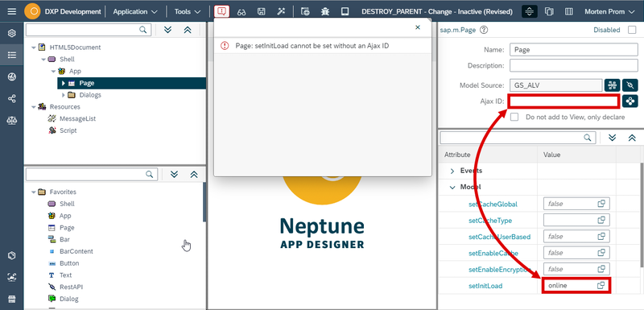Image resolution: width=644 pixels, height=310 pixels.
Task: Select HTML5Document root node
Action: point(75,48)
